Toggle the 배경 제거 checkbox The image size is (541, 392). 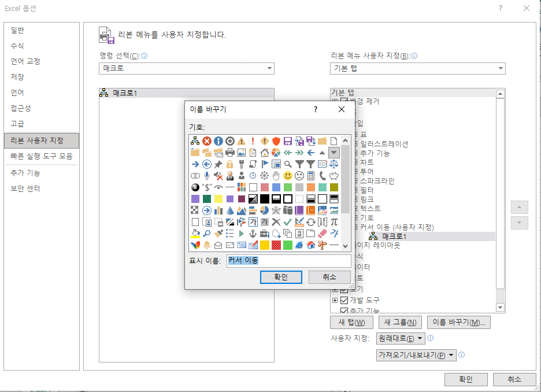[x=344, y=101]
